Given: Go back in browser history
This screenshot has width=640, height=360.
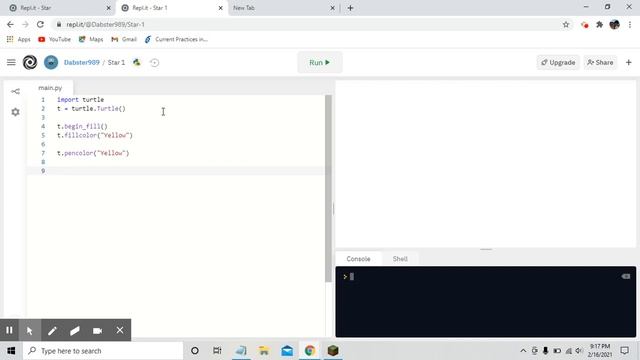Looking at the screenshot, I should (10, 24).
